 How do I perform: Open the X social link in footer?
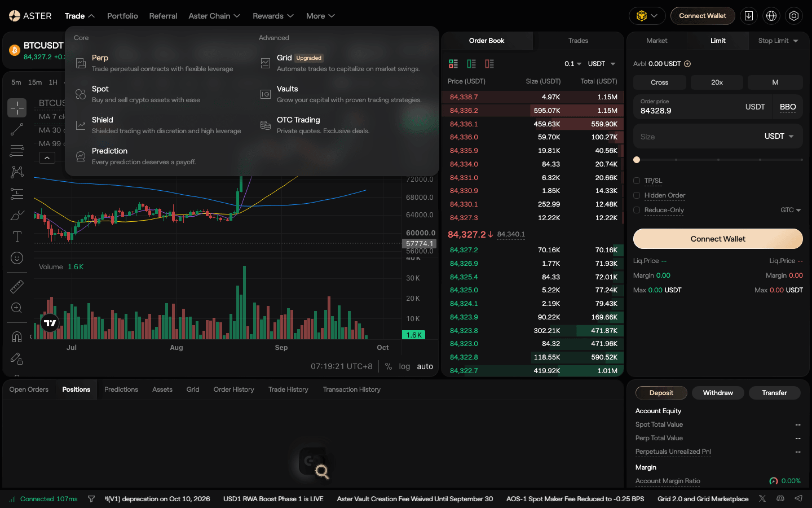[x=762, y=498]
